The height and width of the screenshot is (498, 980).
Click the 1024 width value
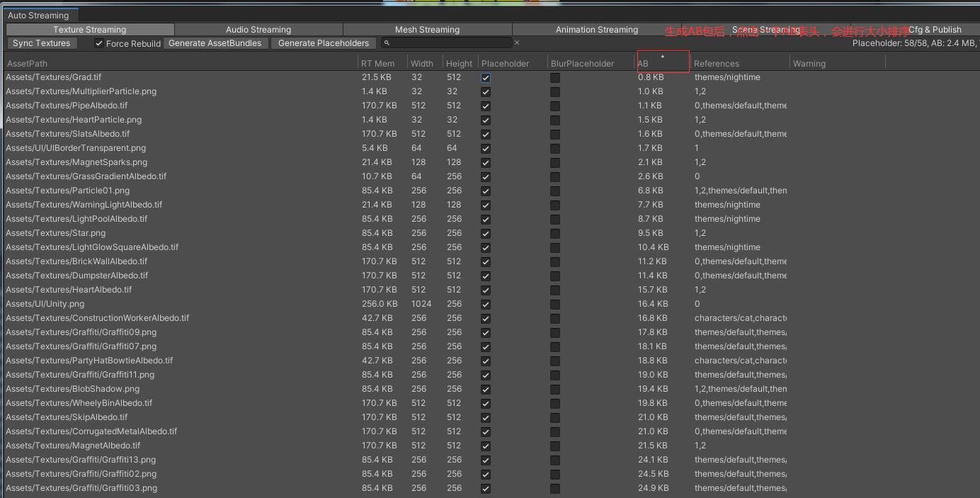[421, 304]
